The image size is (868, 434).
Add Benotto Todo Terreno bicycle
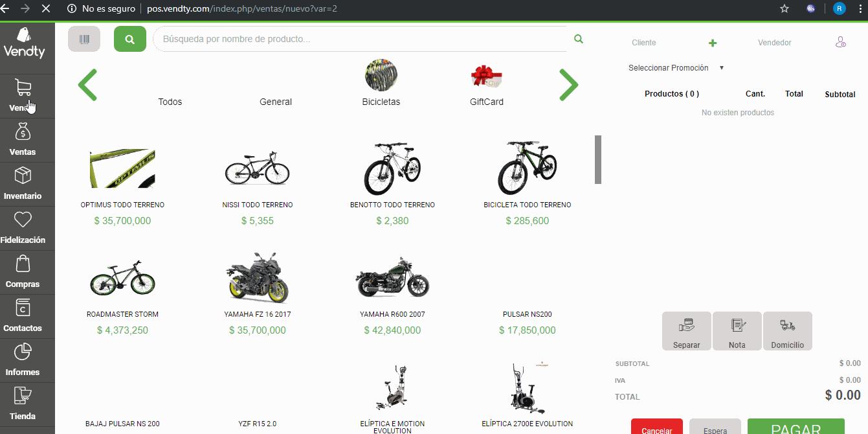click(392, 185)
